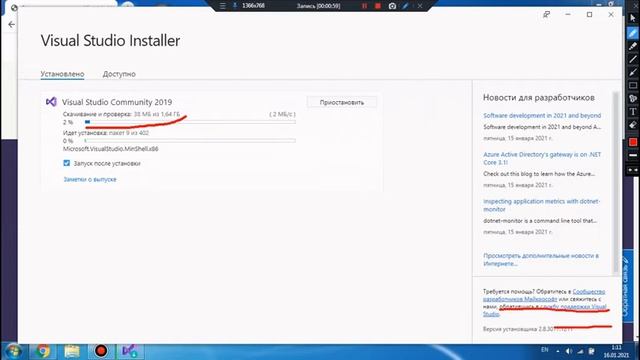Image resolution: width=640 pixels, height=360 pixels.
Task: Open the volume speaker tray icon
Action: 569,351
